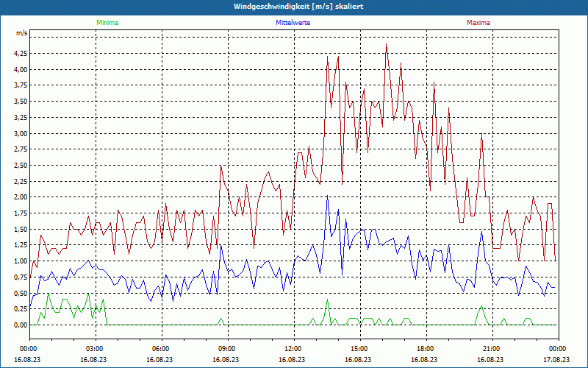
Task: Click the red Maxima peak after 15:00
Action: coord(387,44)
